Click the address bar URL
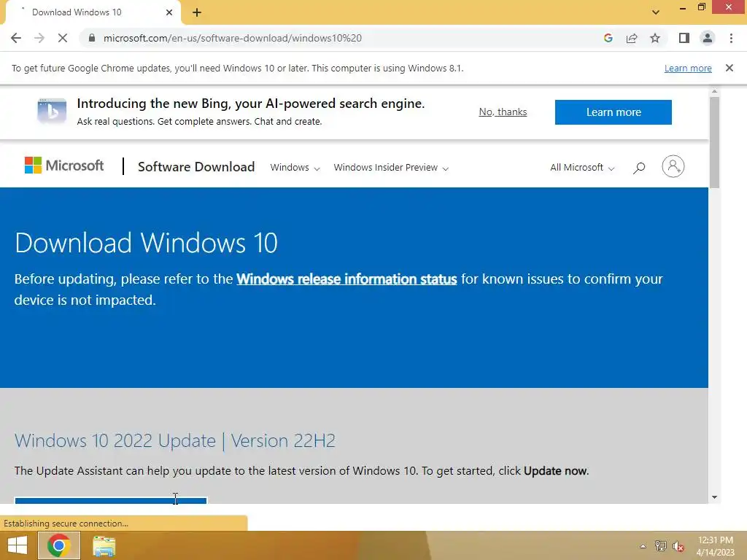This screenshot has width=747, height=560. 233,38
